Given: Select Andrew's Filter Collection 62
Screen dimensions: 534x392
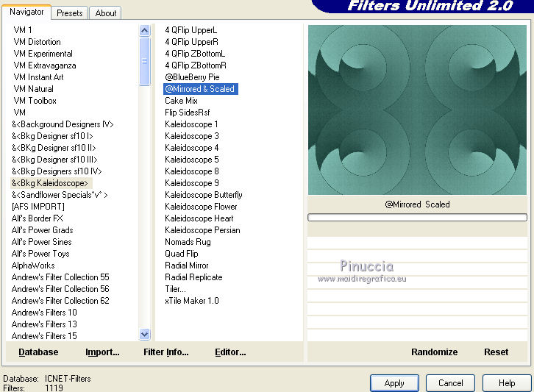Looking at the screenshot, I should tap(60, 300).
